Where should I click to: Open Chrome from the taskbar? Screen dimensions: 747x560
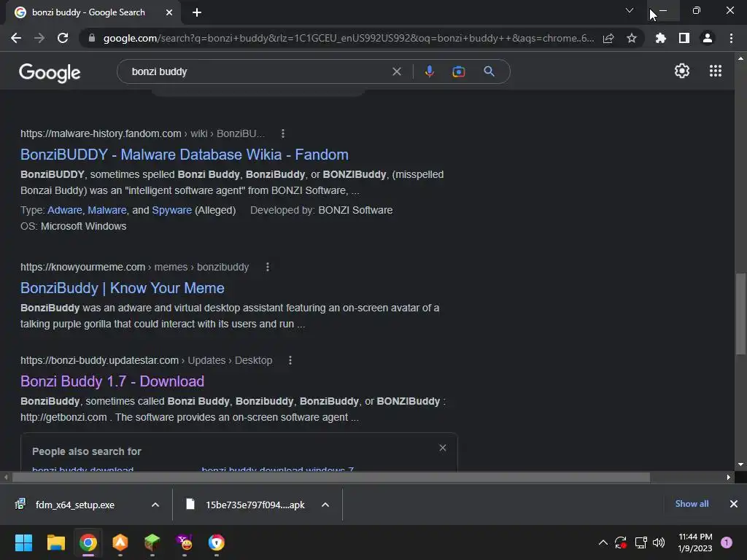point(88,542)
